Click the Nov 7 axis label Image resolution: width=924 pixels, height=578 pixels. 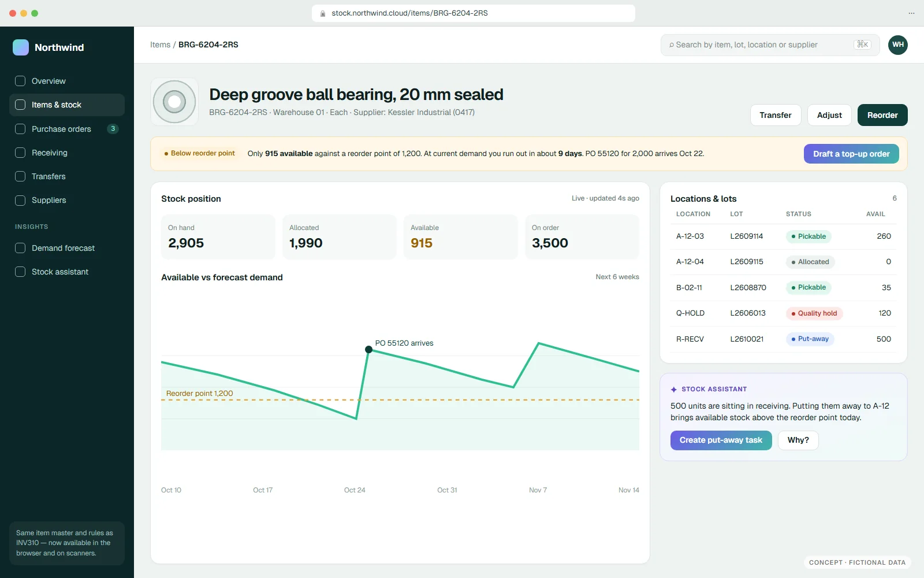(x=538, y=490)
